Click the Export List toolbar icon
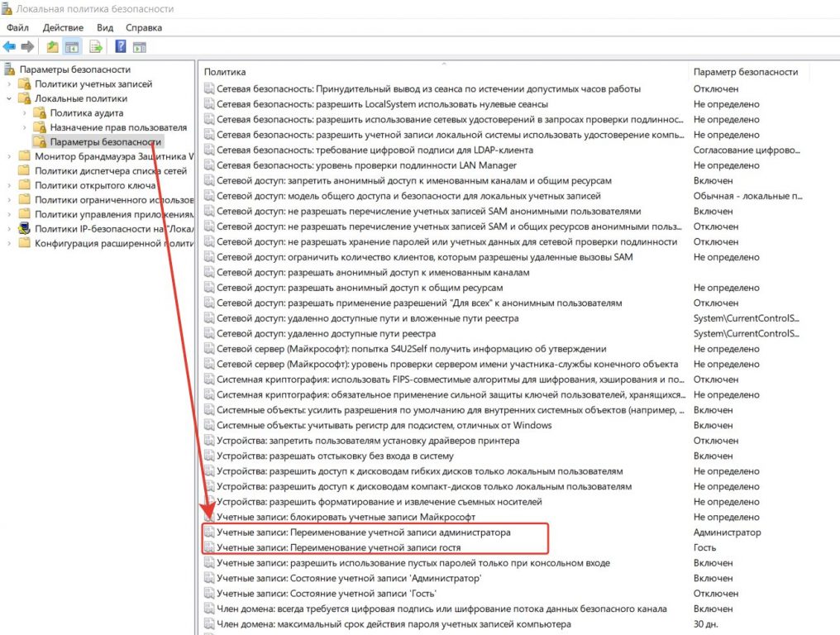Screen dimensions: 840x635 point(95,47)
